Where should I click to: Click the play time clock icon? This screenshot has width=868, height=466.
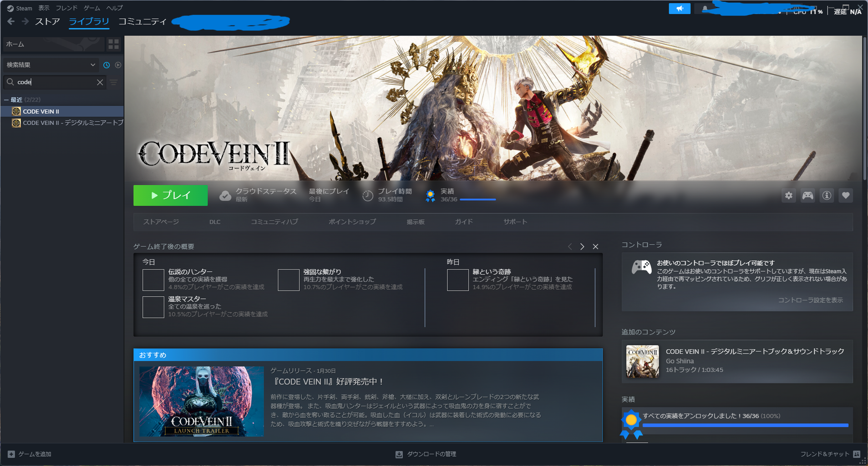[x=368, y=196]
